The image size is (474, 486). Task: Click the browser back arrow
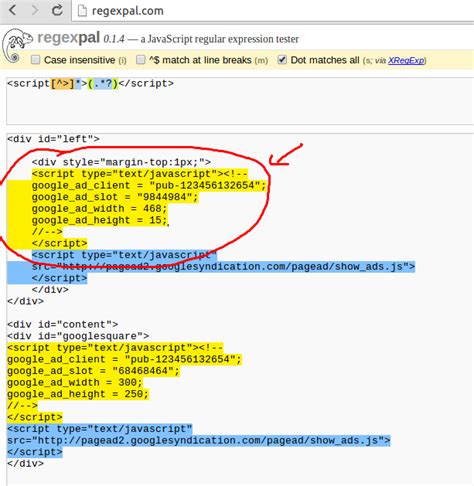click(13, 10)
